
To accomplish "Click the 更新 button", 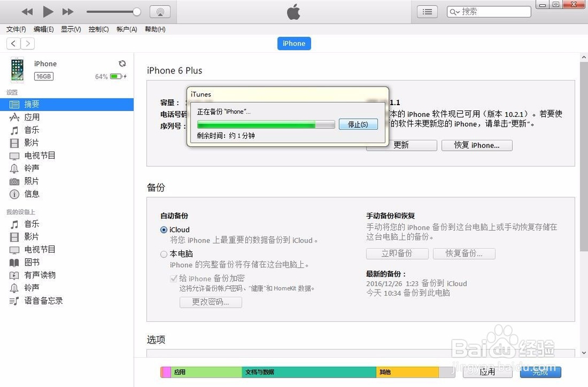I will coord(402,146).
